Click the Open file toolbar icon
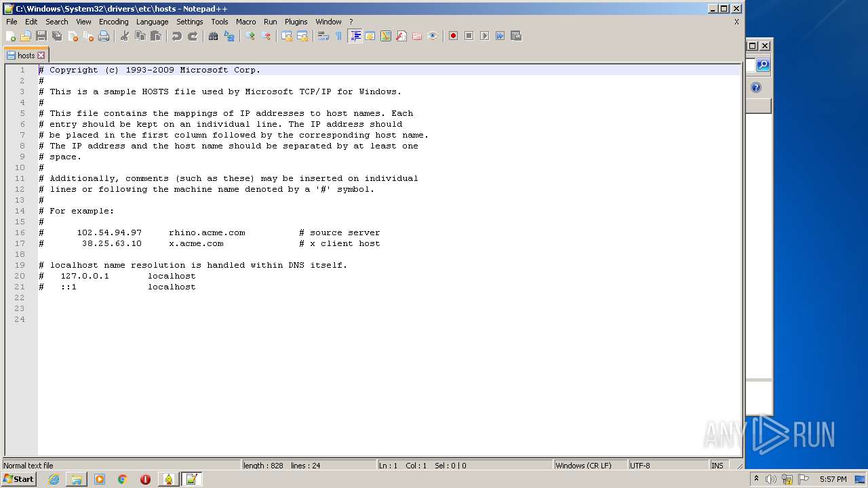Viewport: 868px width, 488px height. [x=26, y=36]
